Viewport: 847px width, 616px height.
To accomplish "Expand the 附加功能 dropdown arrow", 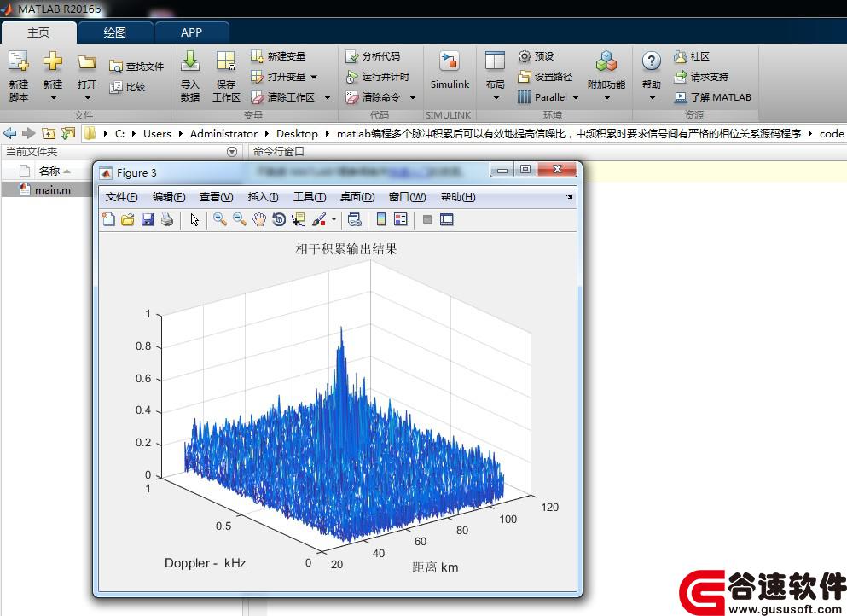I will [606, 98].
